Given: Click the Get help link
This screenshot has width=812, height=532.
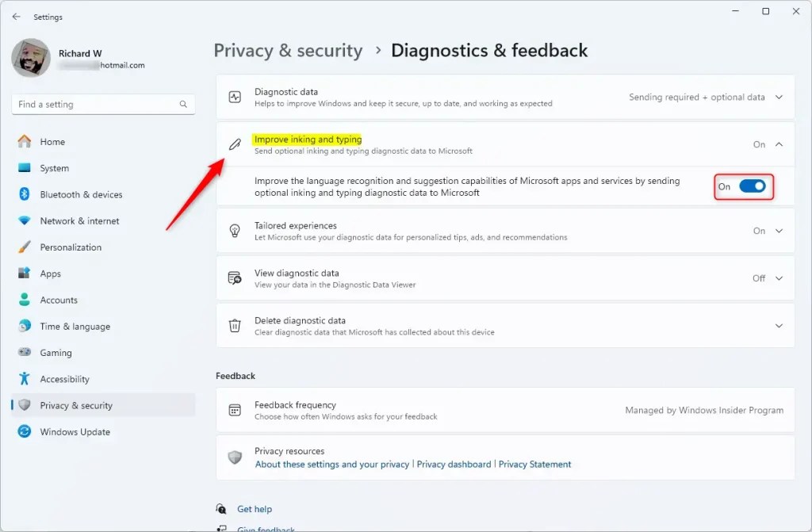Looking at the screenshot, I should click(x=255, y=509).
